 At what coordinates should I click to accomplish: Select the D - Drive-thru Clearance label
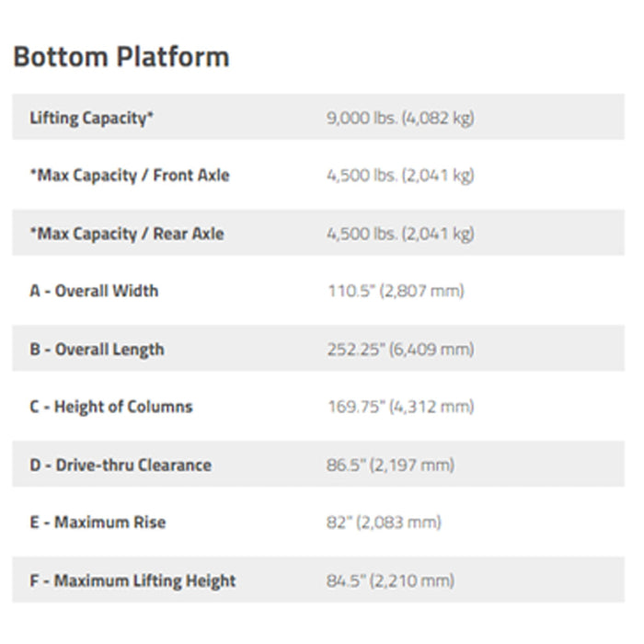pos(121,466)
